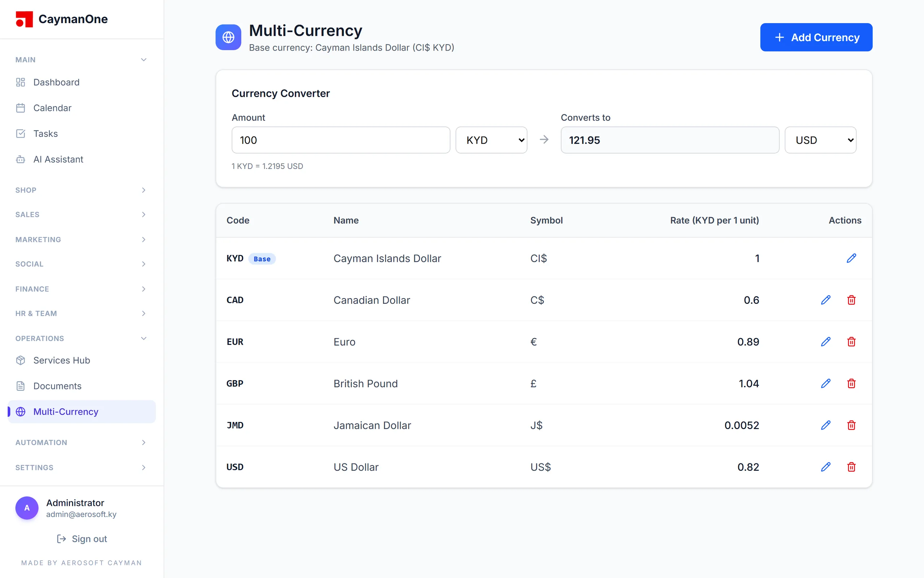Click the CaymanOne red logo icon
The width and height of the screenshot is (924, 578).
click(24, 19)
